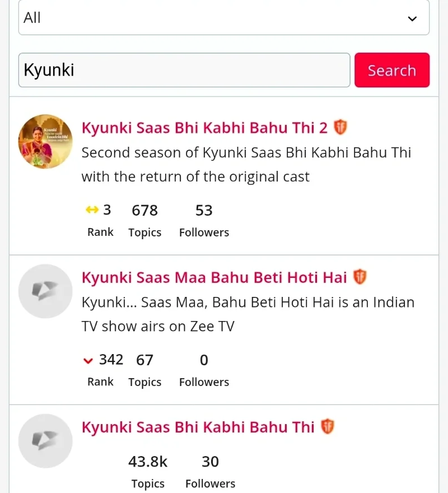The width and height of the screenshot is (448, 493).
Task: Click placeholder avatar for Saas Maa Bahu Beti
Action: (x=45, y=291)
